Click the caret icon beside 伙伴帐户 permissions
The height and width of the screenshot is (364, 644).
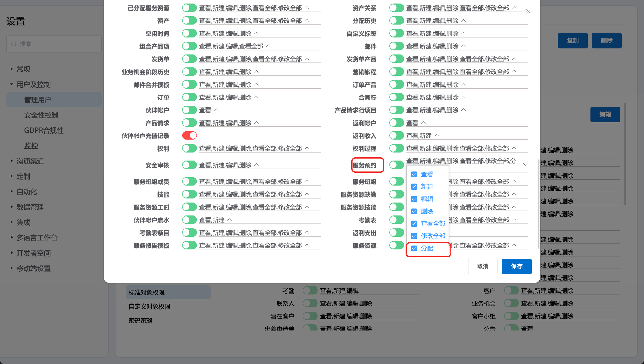[216, 110]
